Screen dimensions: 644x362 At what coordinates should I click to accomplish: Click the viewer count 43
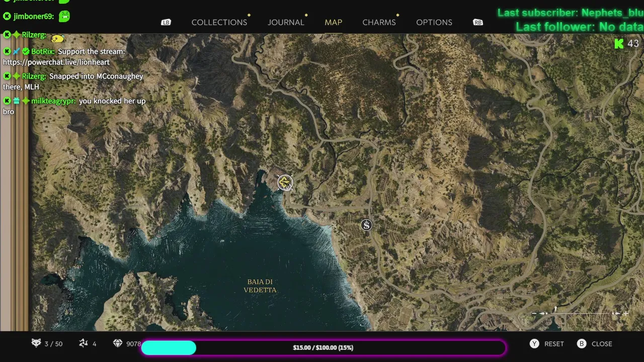[633, 44]
